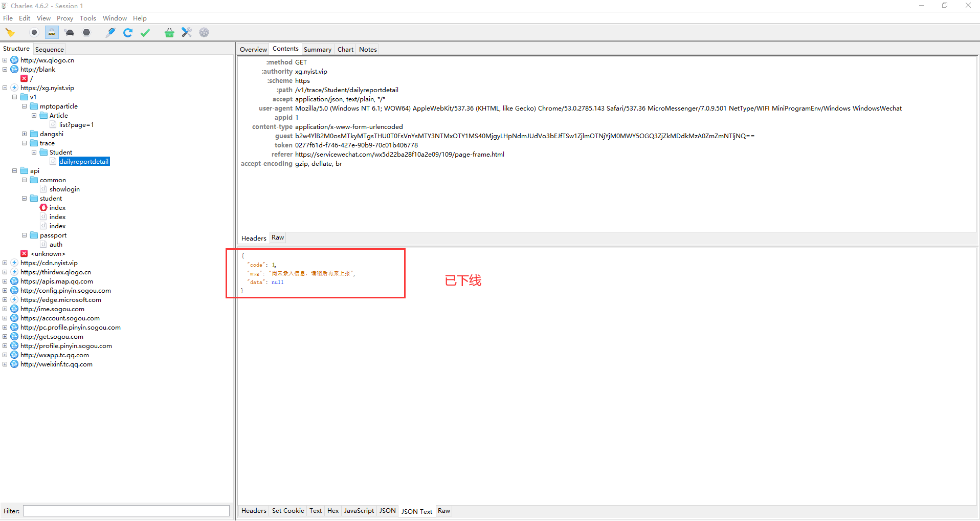980x521 pixels.
Task: Switch to the Chart tab
Action: 345,50
